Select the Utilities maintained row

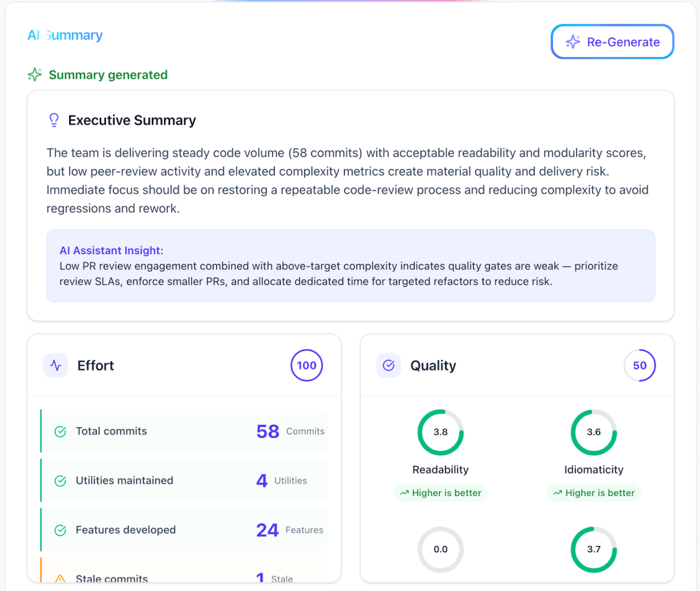[185, 481]
